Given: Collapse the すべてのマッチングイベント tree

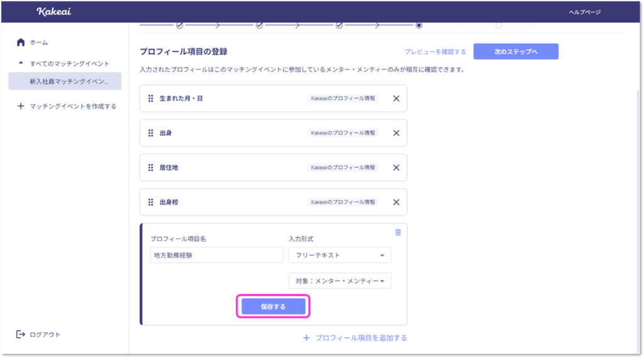Looking at the screenshot, I should 21,64.
